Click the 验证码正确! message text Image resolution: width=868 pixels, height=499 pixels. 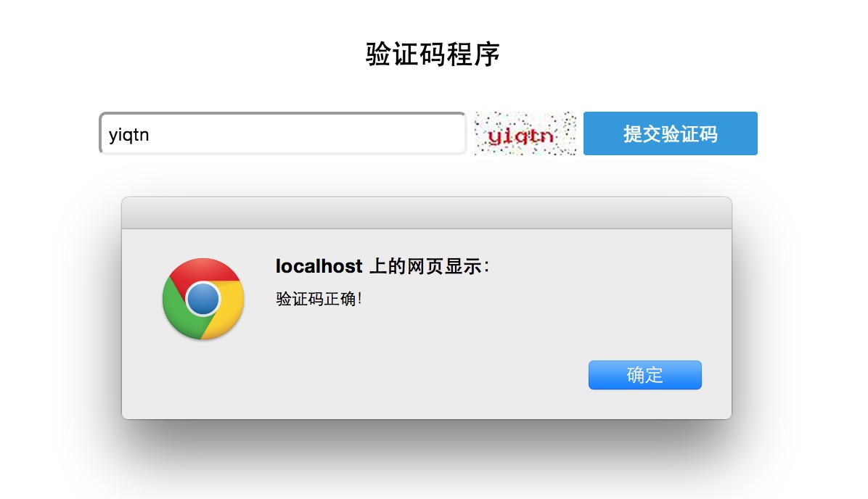tap(319, 299)
